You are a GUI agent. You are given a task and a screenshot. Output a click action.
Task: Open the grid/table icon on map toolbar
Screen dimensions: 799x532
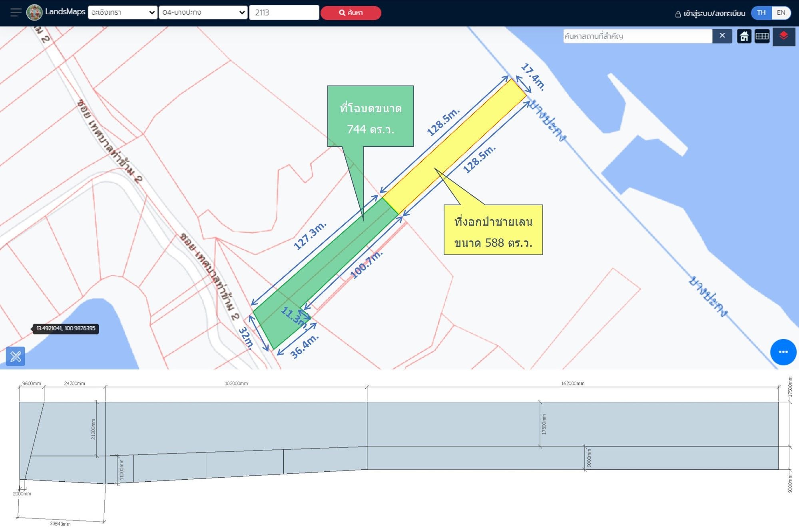tap(762, 36)
